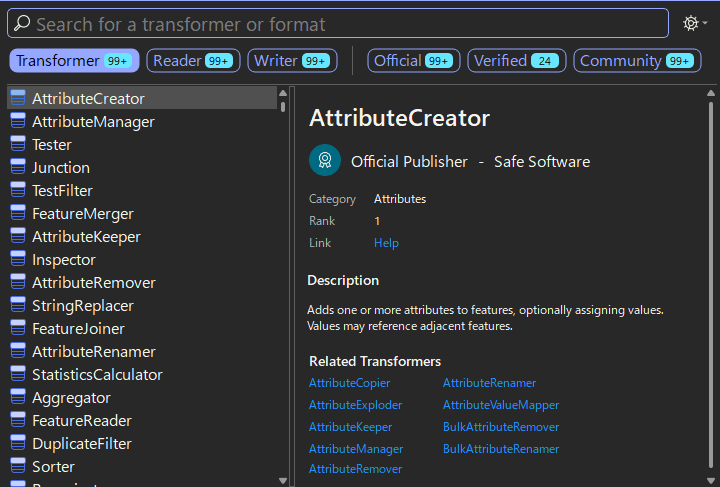Viewport: 720px width, 487px height.
Task: Toggle the Reader filter chip
Action: [x=193, y=61]
